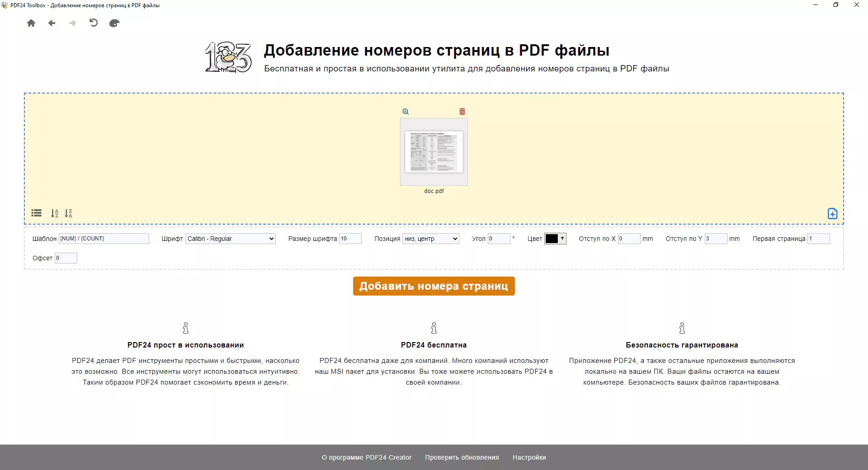The width and height of the screenshot is (868, 470).
Task: Click Проверить обновления in footer
Action: click(x=462, y=457)
